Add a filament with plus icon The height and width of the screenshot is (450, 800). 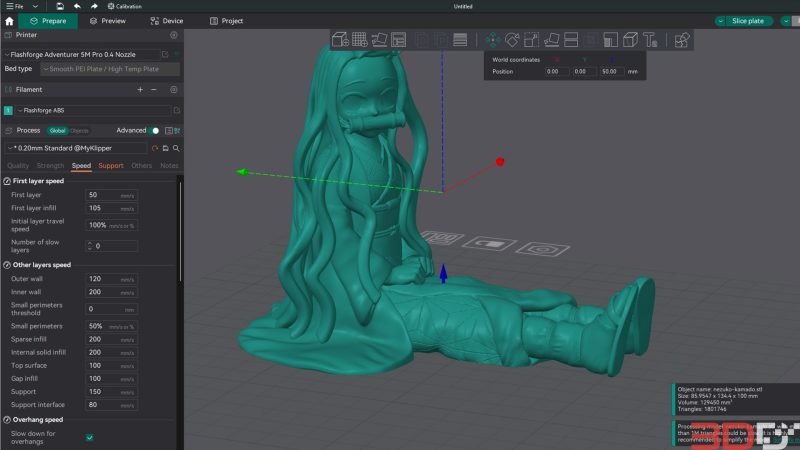click(140, 89)
